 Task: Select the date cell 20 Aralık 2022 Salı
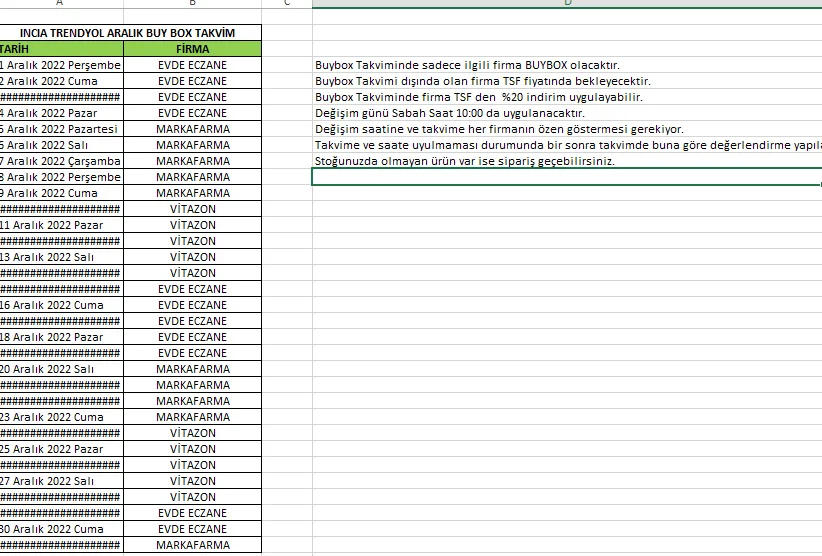coord(61,369)
